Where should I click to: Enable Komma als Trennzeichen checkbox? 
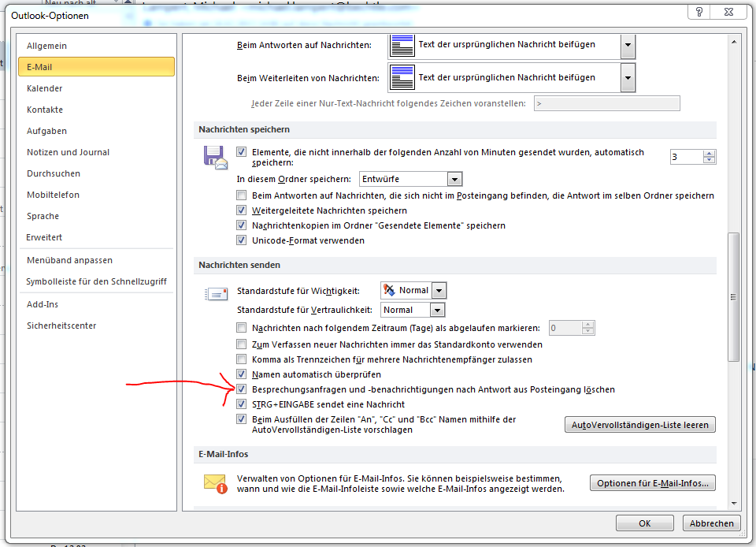point(241,359)
